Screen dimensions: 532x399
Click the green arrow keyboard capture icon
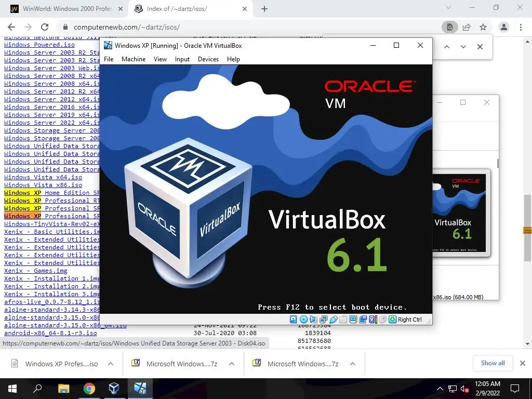[393, 320]
